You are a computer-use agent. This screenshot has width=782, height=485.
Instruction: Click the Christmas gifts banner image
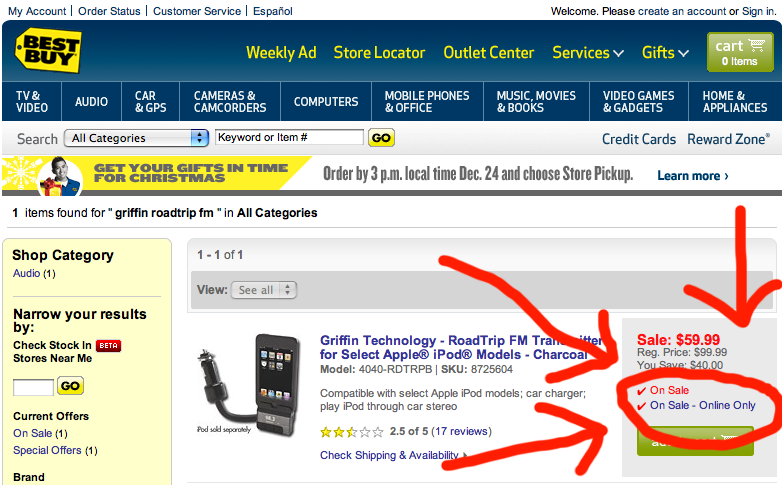click(158, 173)
